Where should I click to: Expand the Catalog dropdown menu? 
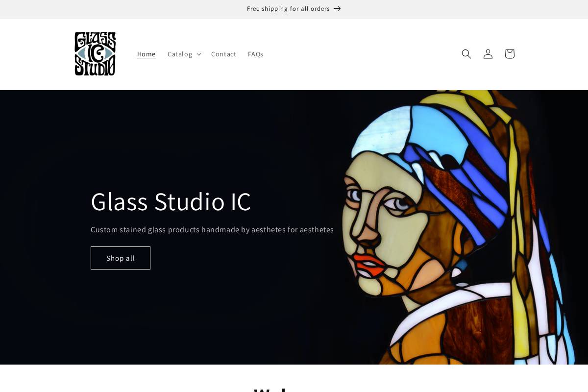click(184, 54)
